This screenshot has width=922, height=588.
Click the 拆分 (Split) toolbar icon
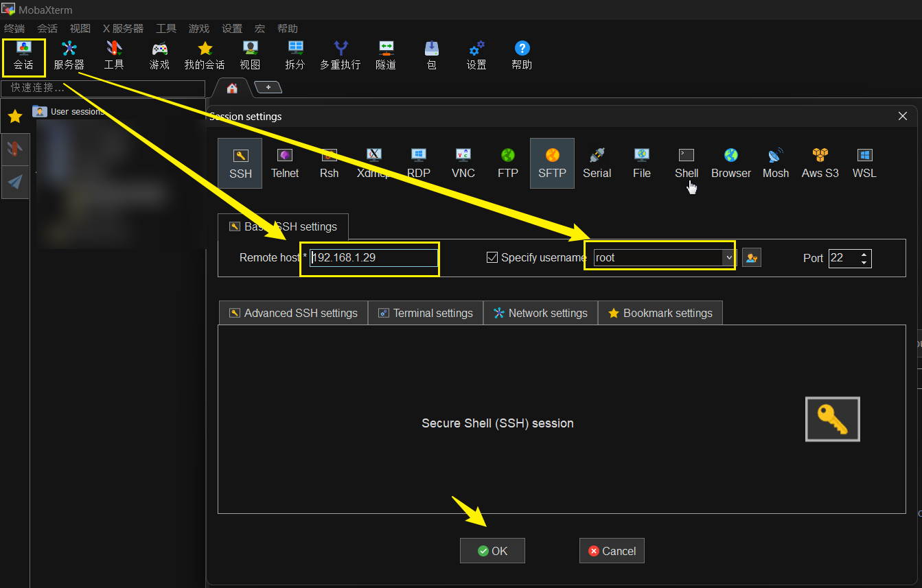(295, 56)
